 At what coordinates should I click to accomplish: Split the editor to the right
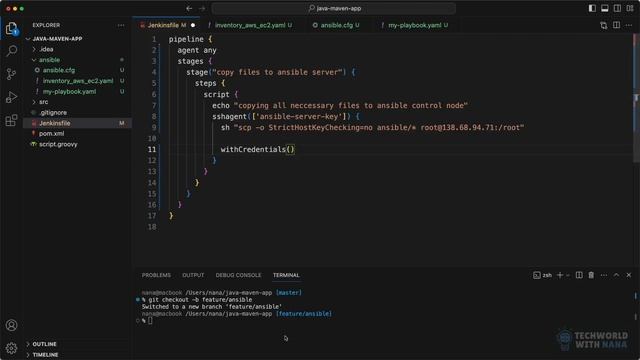point(616,25)
